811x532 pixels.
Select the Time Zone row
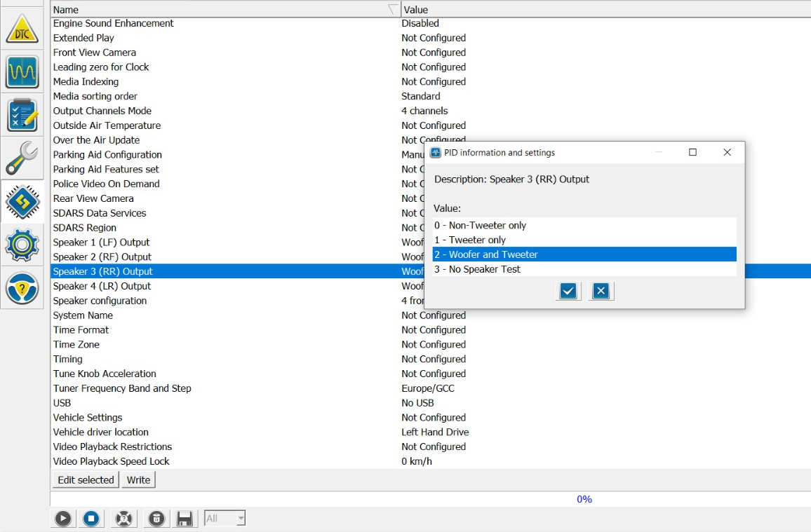[431, 344]
